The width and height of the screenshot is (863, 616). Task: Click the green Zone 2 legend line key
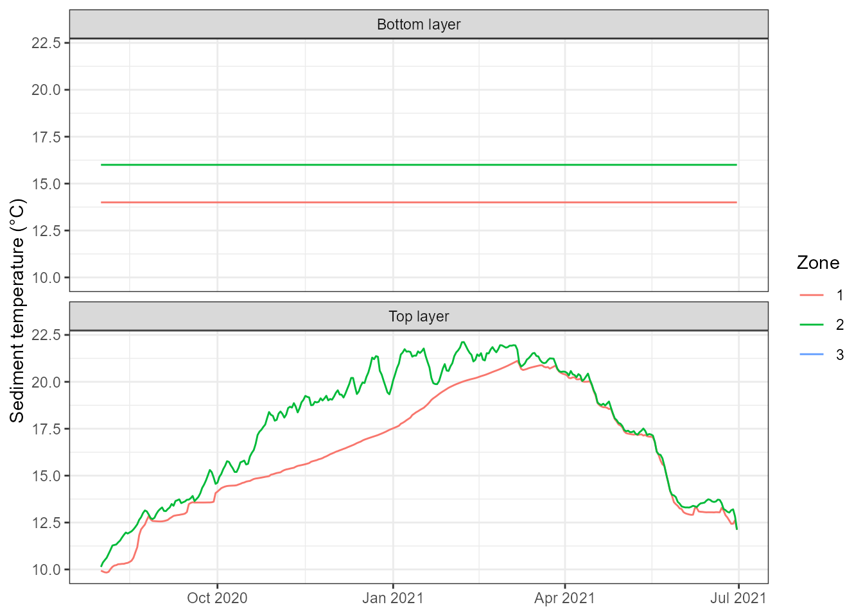812,325
